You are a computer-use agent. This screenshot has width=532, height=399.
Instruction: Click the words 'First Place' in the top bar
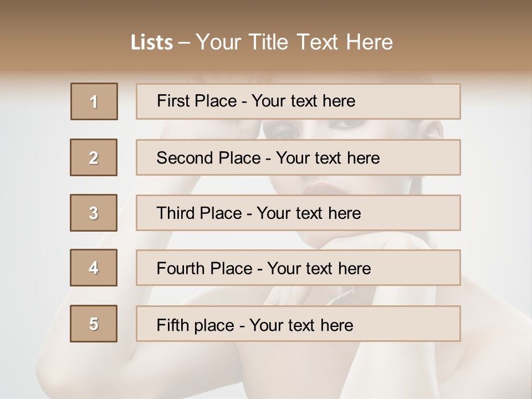pyautogui.click(x=197, y=101)
